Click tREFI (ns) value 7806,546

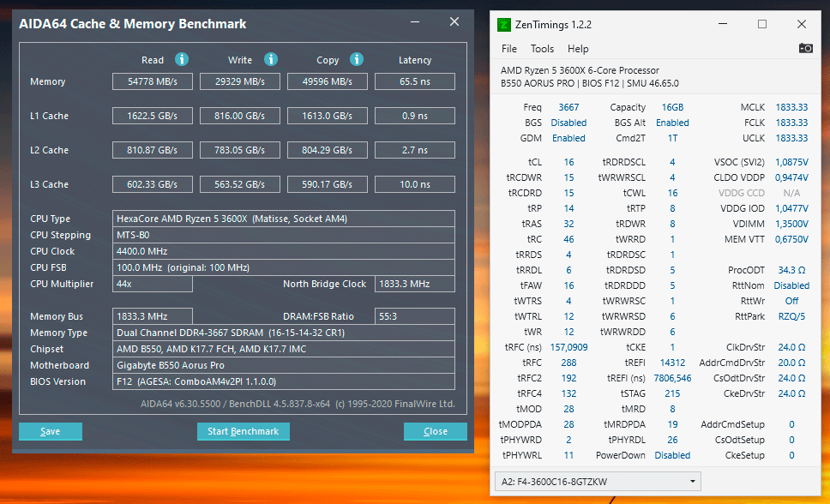[x=672, y=378]
